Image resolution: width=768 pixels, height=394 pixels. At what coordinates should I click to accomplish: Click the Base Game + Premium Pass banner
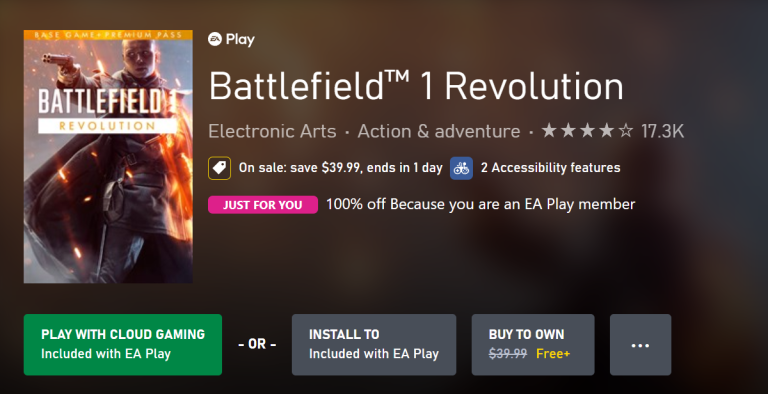pyautogui.click(x=108, y=35)
